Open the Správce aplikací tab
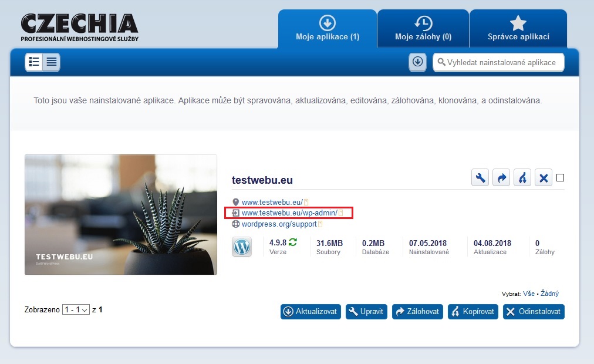This screenshot has width=594, height=364. (518, 29)
